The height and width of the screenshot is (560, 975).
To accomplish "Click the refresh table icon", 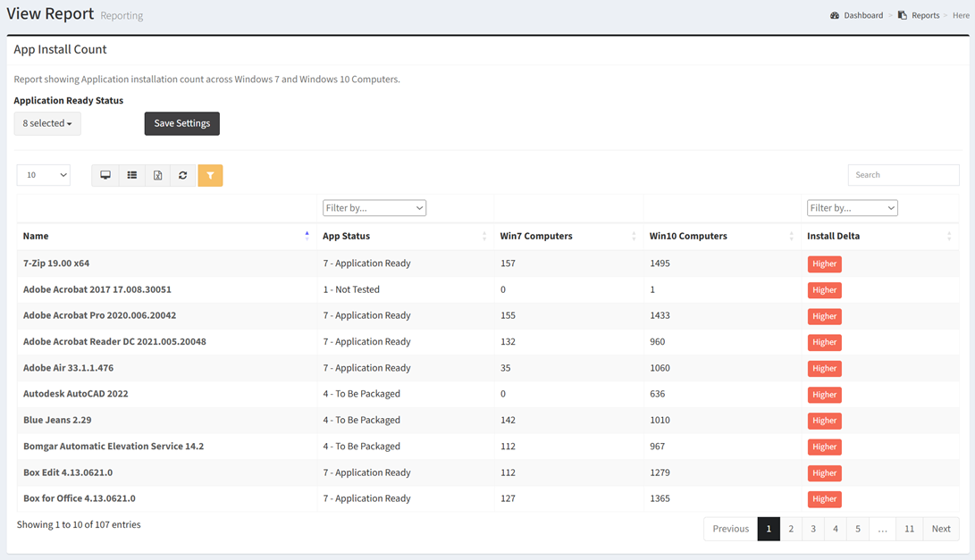I will pyautogui.click(x=183, y=175).
